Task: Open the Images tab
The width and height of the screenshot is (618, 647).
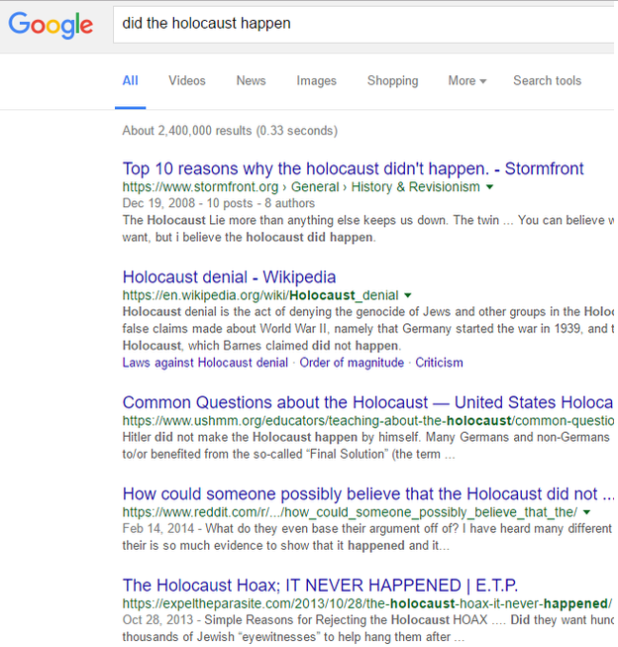Action: (316, 81)
